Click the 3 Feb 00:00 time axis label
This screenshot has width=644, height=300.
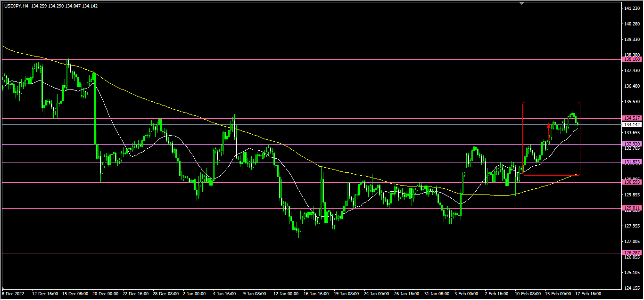[x=467, y=293]
